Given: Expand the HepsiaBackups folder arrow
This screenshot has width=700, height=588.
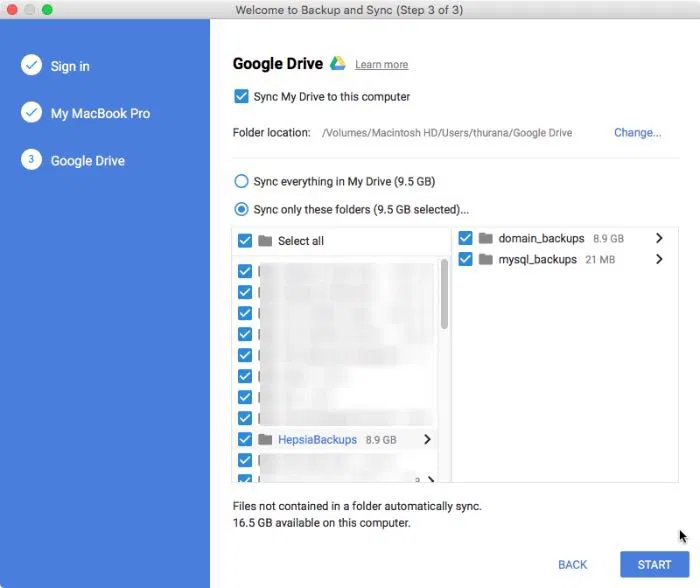Looking at the screenshot, I should [428, 440].
